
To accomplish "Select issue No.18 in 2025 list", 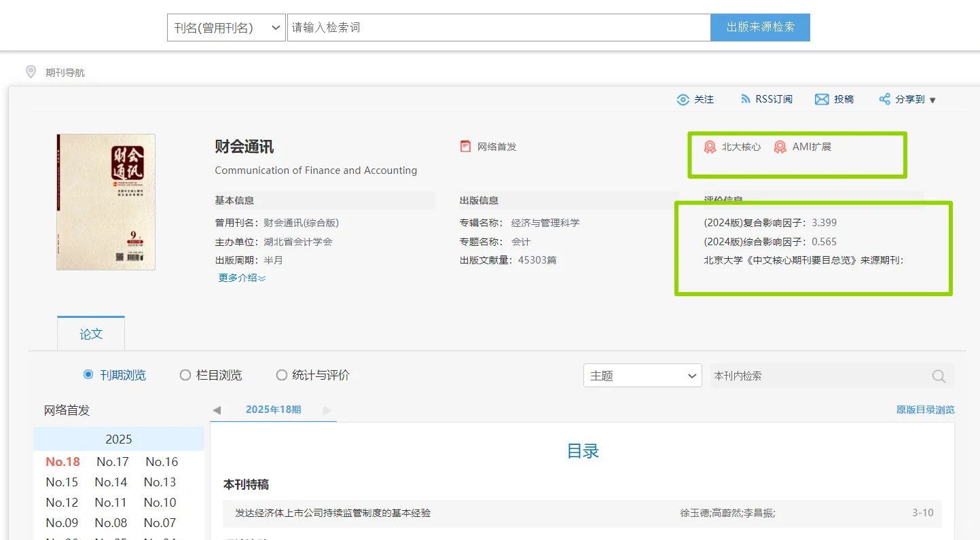I will (x=63, y=462).
